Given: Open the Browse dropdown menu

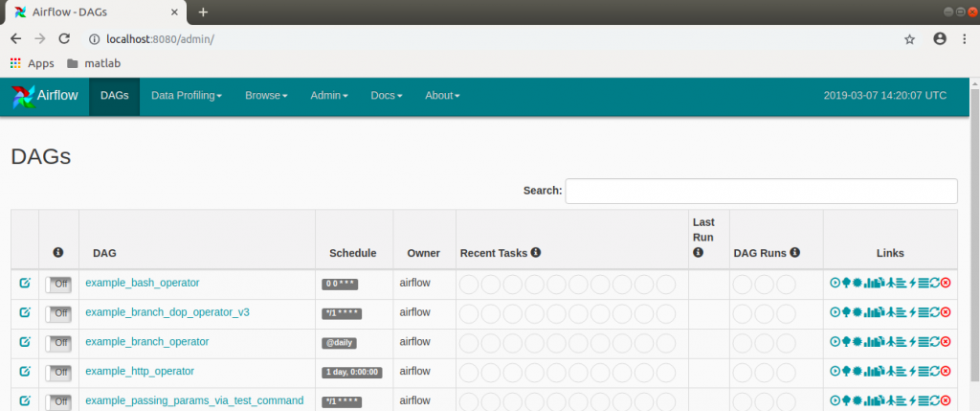Looking at the screenshot, I should [266, 96].
